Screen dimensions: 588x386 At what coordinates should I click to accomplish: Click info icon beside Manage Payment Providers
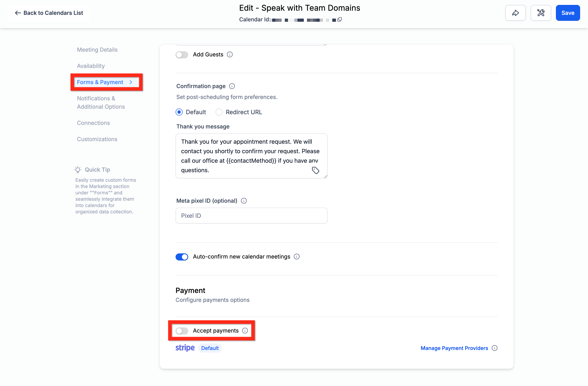coord(495,348)
